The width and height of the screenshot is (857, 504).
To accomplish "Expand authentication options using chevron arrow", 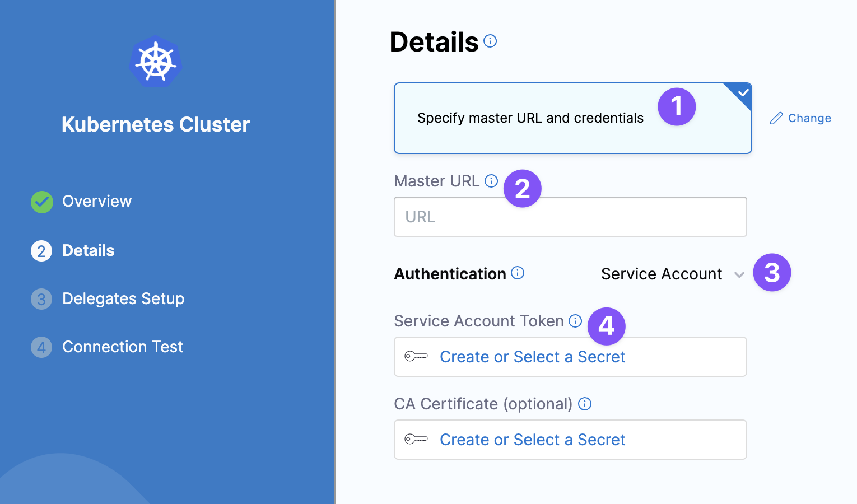I will click(739, 274).
